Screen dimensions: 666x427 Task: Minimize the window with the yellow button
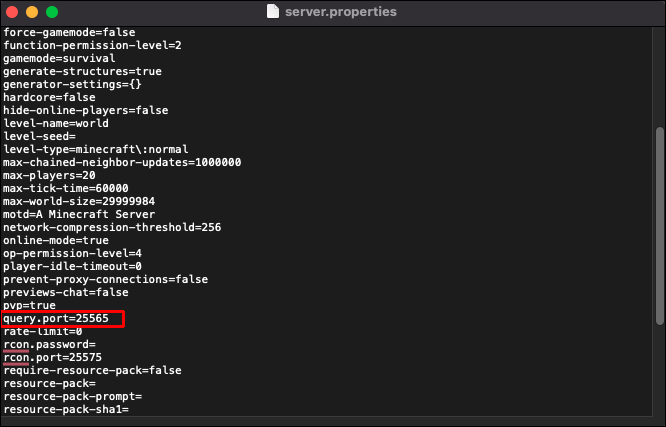click(32, 12)
